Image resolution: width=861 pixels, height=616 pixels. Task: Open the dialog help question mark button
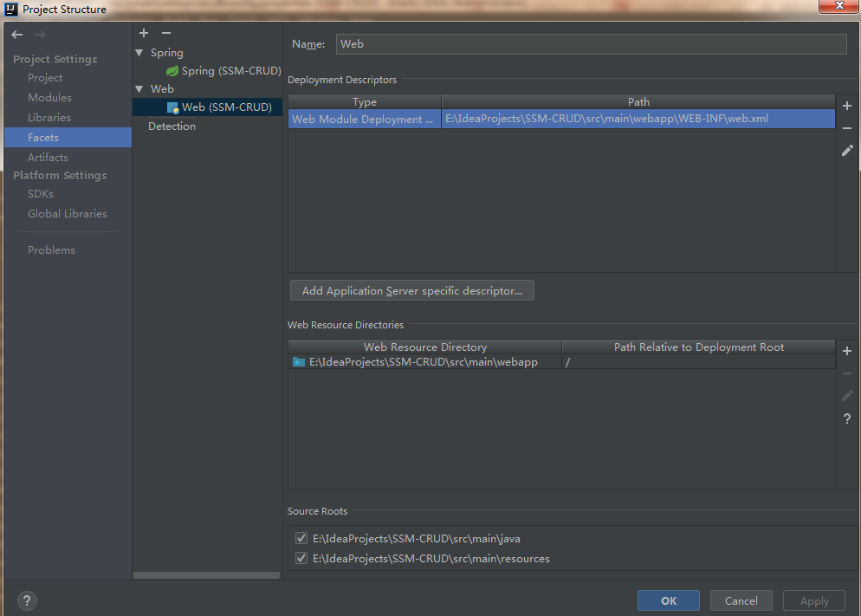tap(27, 600)
